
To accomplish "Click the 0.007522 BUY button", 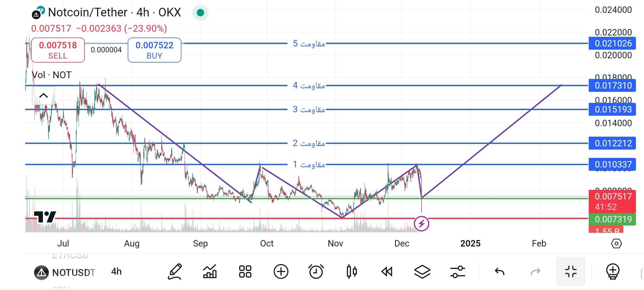I will 154,50.
